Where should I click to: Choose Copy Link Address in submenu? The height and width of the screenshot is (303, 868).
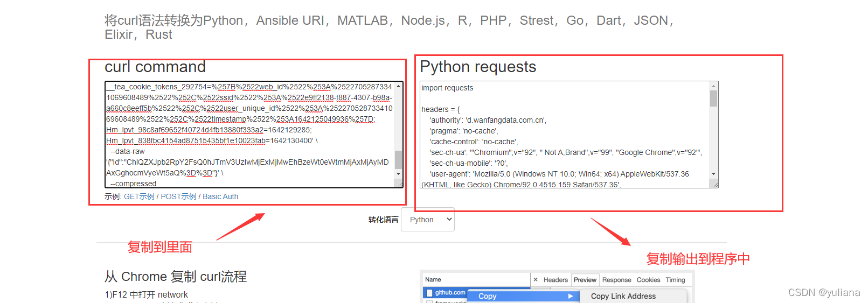[x=623, y=296]
